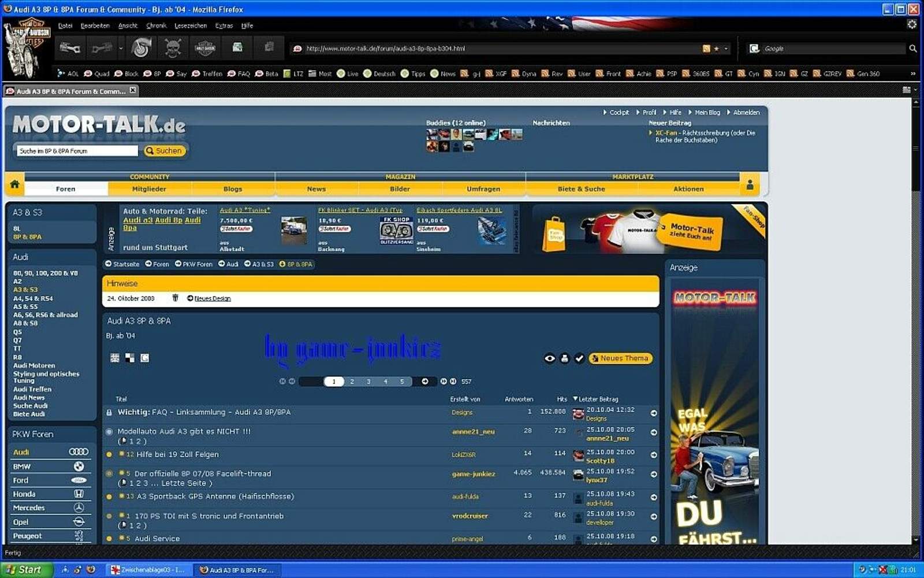Click the piston-shaped Back button
Screen dimensions: 924x578
coord(70,48)
